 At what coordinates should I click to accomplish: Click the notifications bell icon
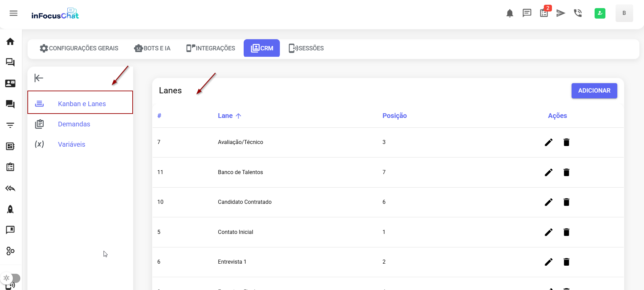click(510, 13)
